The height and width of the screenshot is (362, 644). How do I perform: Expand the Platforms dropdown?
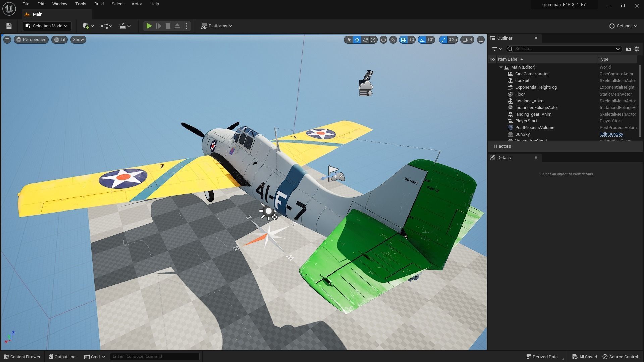pyautogui.click(x=217, y=26)
